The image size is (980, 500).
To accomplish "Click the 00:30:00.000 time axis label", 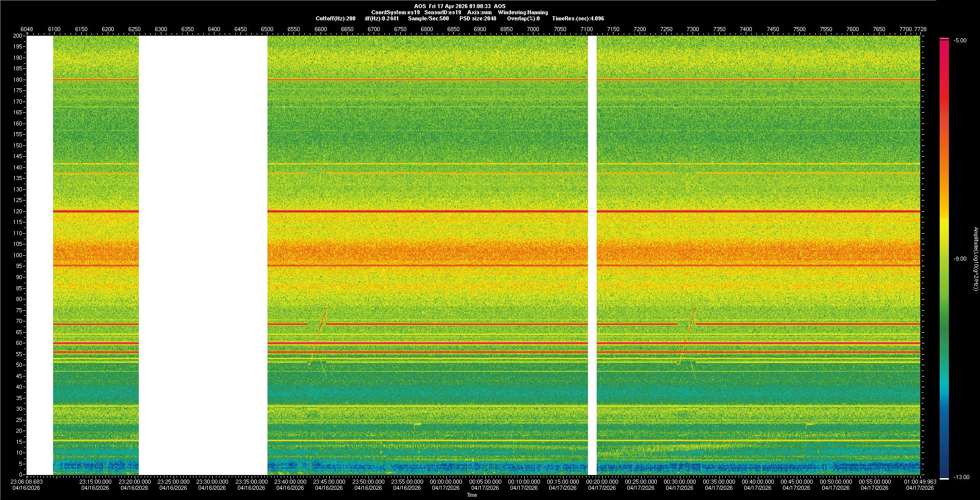I will (x=679, y=482).
